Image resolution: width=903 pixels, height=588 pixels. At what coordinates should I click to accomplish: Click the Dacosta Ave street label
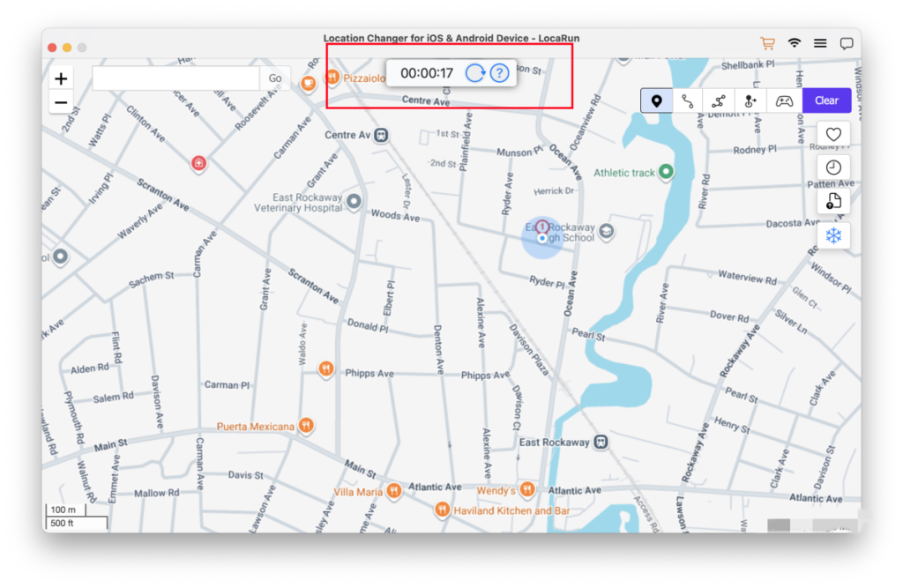(793, 223)
